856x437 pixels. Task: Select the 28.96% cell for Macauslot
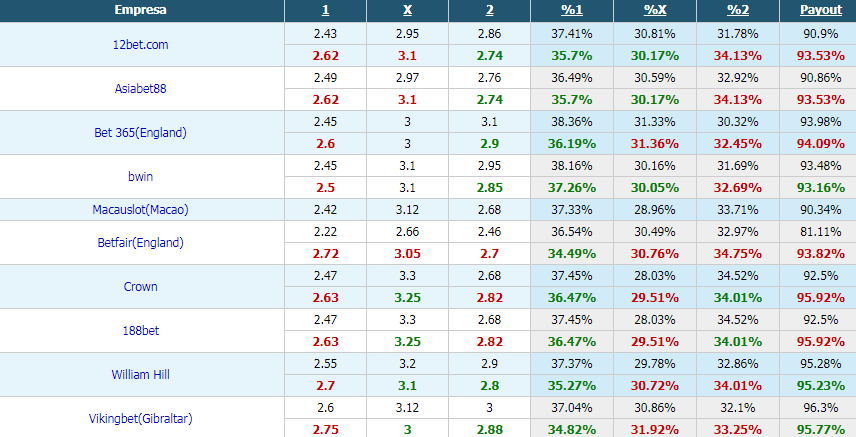655,210
